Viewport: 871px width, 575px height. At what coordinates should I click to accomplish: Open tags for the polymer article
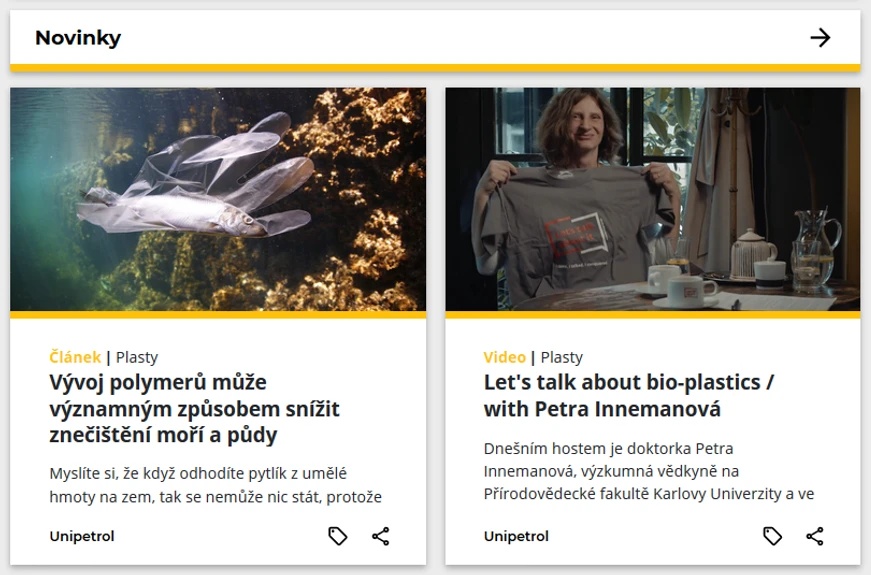[338, 536]
